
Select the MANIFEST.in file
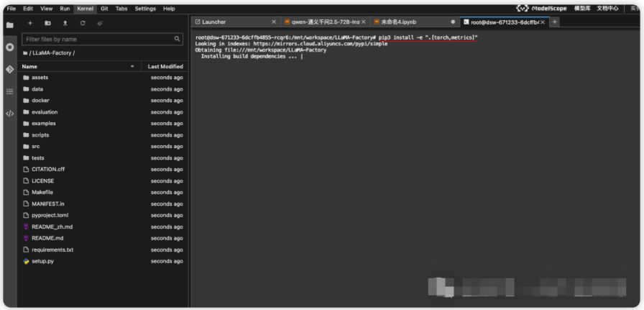pyautogui.click(x=103, y=204)
